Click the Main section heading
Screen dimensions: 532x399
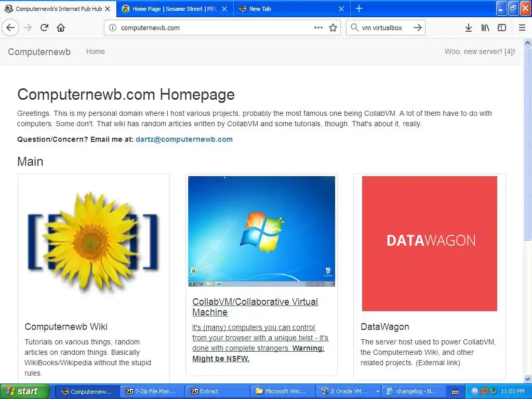coord(30,162)
